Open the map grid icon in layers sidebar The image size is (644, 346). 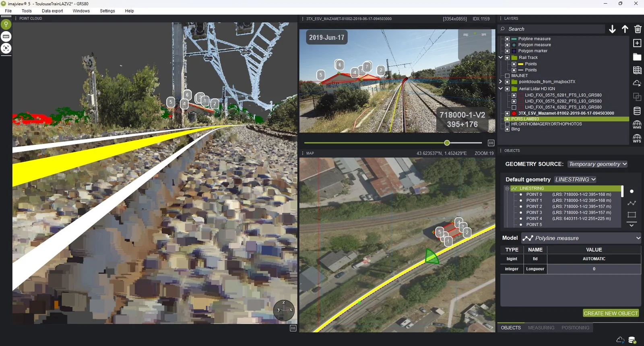tap(637, 70)
